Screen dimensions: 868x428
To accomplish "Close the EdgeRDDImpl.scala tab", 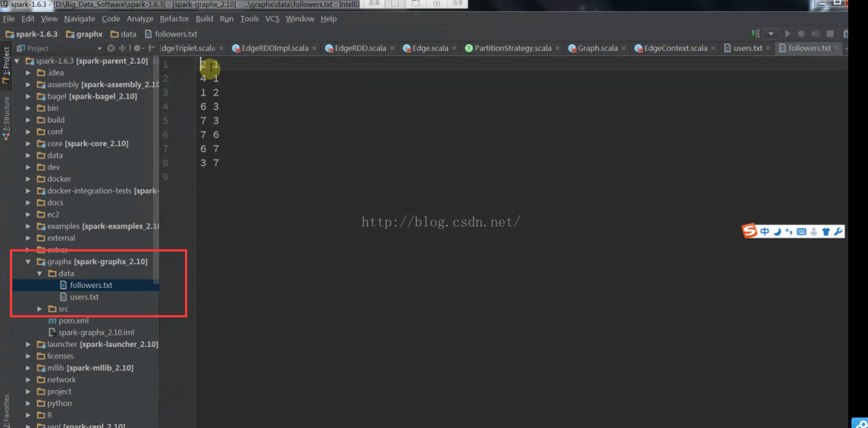I will click(x=315, y=48).
